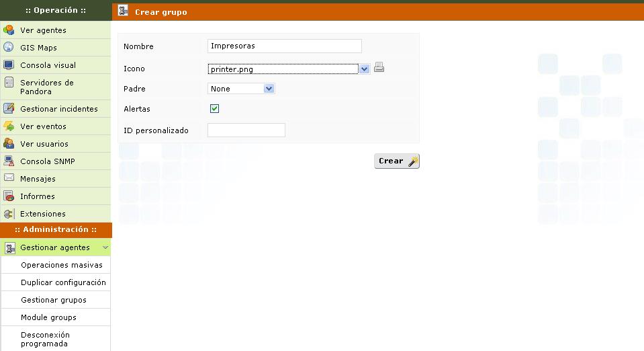Click the GIS Maps globe icon
This screenshot has width=644, height=351.
[9, 48]
